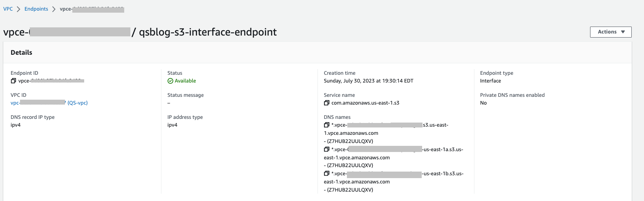
Task: Select the current vpce breadcrumb item
Action: tap(92, 9)
